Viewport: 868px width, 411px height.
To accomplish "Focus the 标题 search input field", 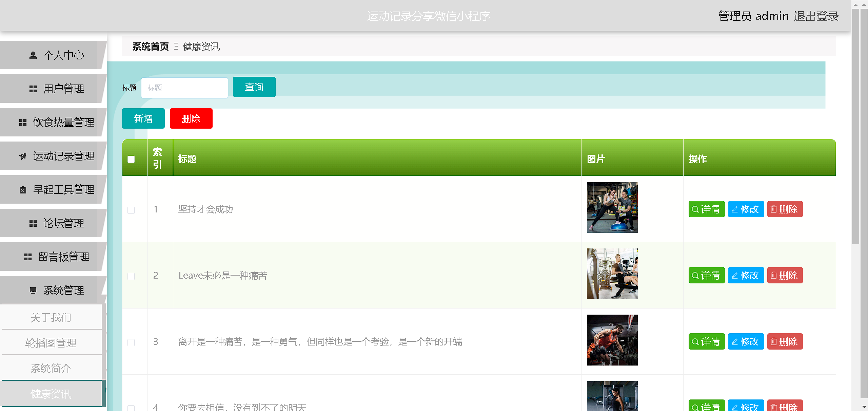I will (x=184, y=88).
